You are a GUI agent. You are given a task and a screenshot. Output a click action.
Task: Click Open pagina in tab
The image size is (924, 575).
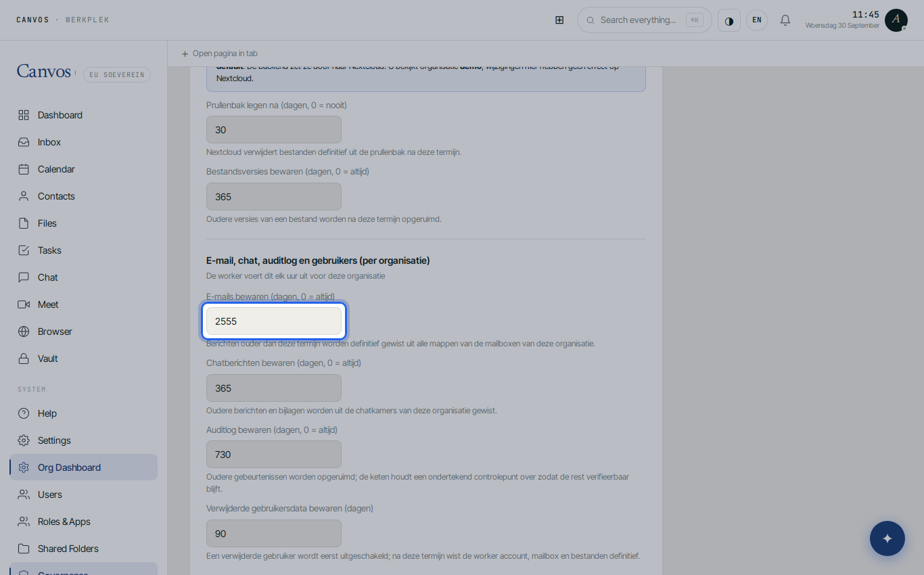219,53
